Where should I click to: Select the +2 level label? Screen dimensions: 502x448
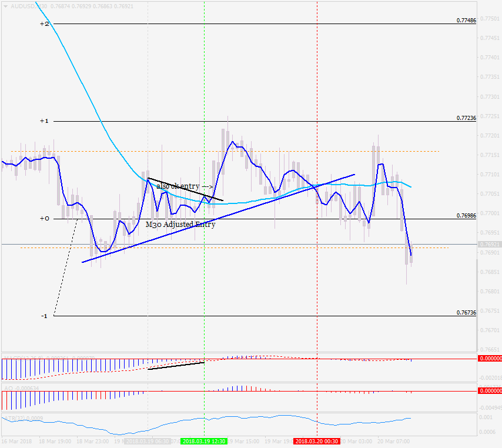pos(44,24)
